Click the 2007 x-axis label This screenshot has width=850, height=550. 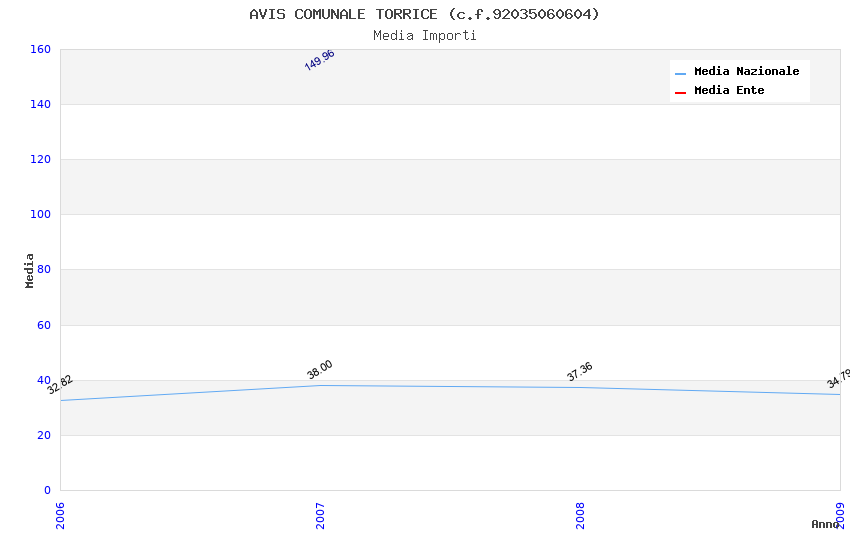pyautogui.click(x=320, y=515)
